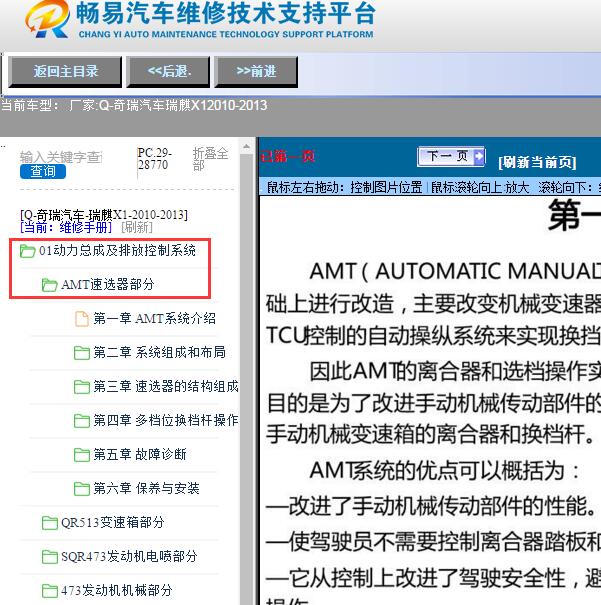Select the 01动力总成及排放控制系统 tree item

pos(117,251)
